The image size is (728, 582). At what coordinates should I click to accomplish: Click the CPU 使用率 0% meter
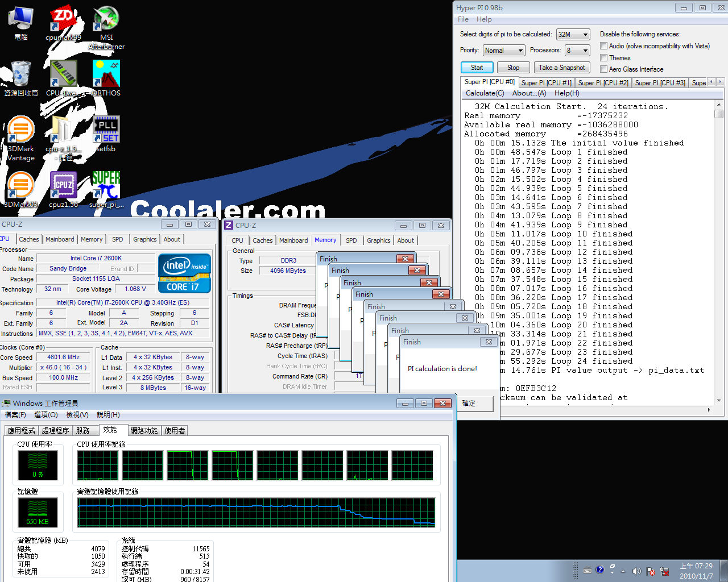pos(38,466)
